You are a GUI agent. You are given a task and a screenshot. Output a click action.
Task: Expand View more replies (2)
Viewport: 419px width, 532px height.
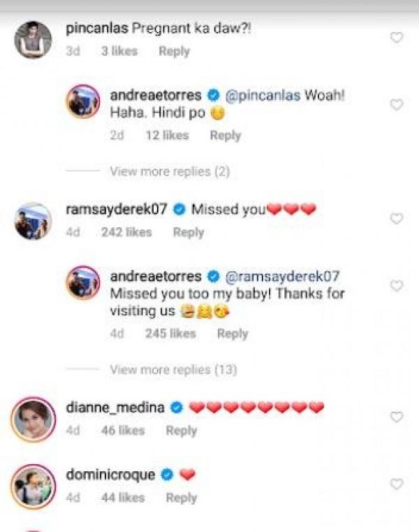170,171
